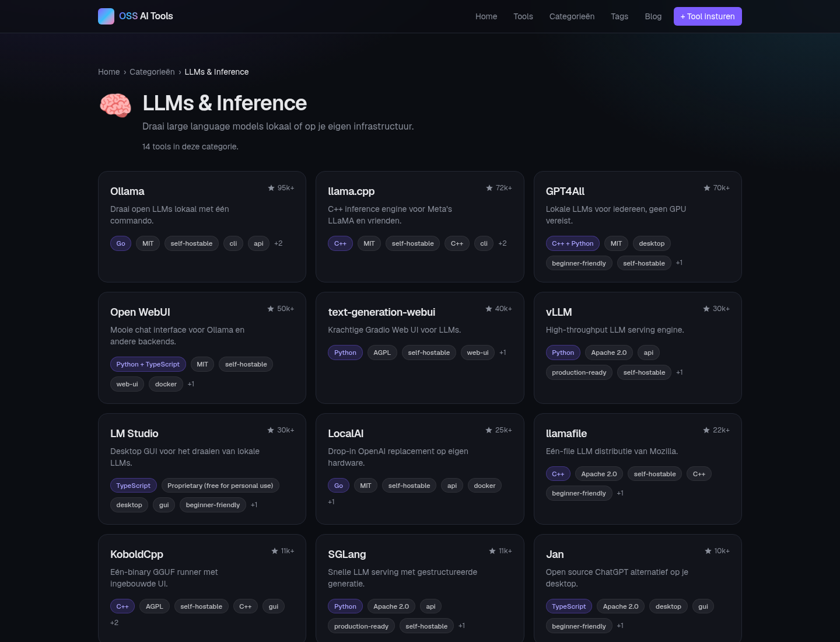Go to Home in the top navigation
Image resolution: width=840 pixels, height=642 pixels.
pos(487,16)
